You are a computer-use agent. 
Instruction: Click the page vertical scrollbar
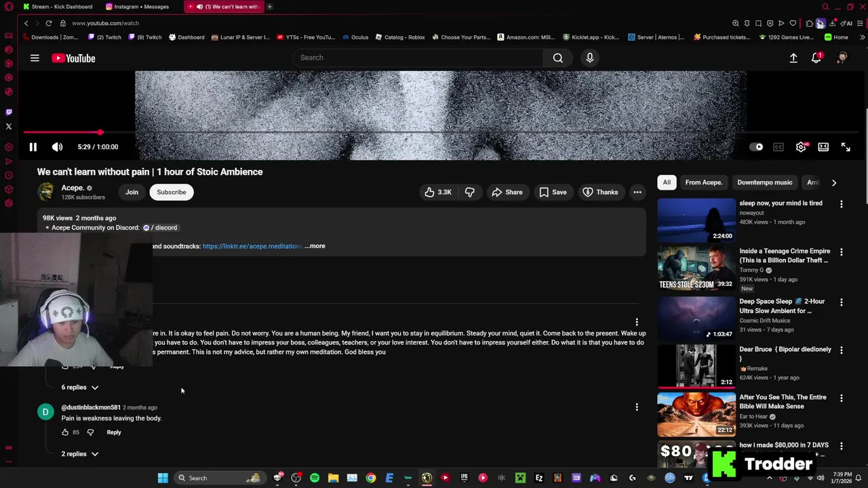point(865,156)
